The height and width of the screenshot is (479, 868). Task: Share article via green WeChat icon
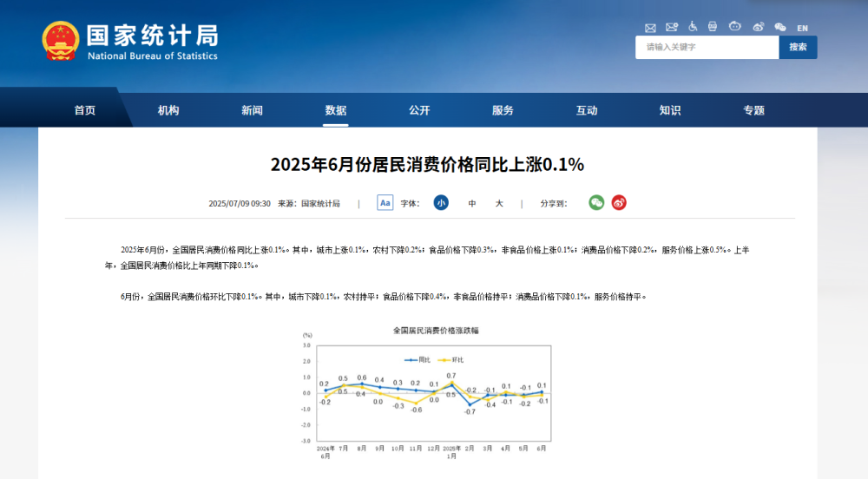(x=596, y=203)
